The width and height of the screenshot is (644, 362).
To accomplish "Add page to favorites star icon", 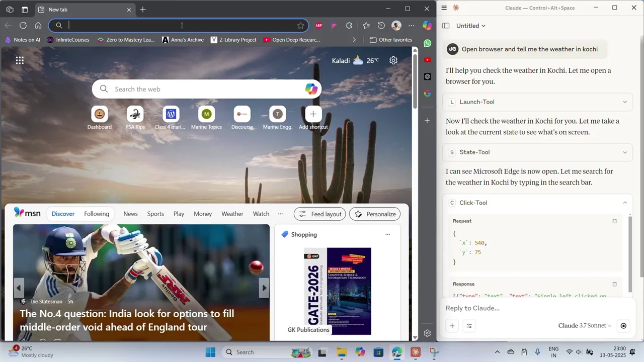I will 300,25.
